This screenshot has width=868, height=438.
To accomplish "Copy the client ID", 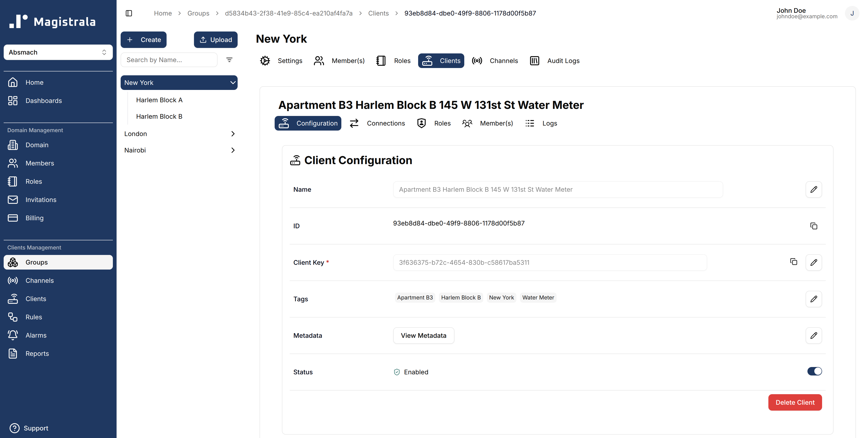I will coord(814,226).
